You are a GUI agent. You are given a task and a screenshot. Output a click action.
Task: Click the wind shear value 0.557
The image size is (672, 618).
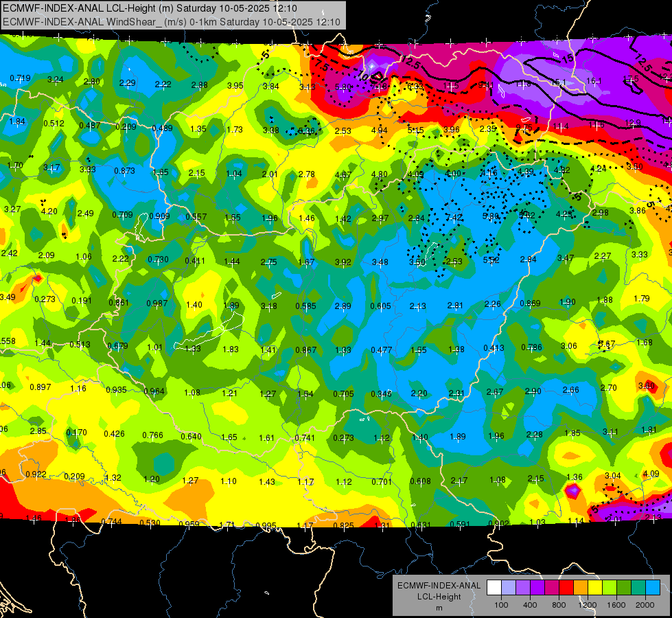coord(196,217)
